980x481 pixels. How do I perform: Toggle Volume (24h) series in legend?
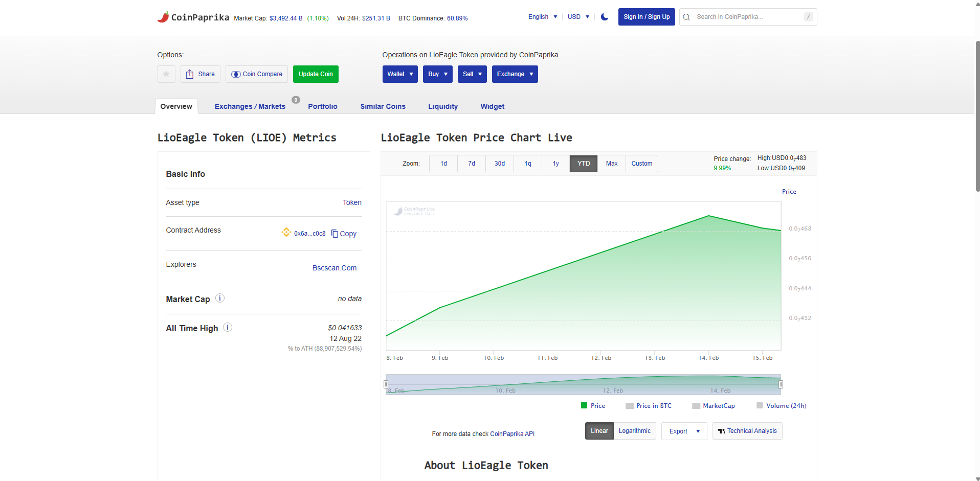(782, 405)
